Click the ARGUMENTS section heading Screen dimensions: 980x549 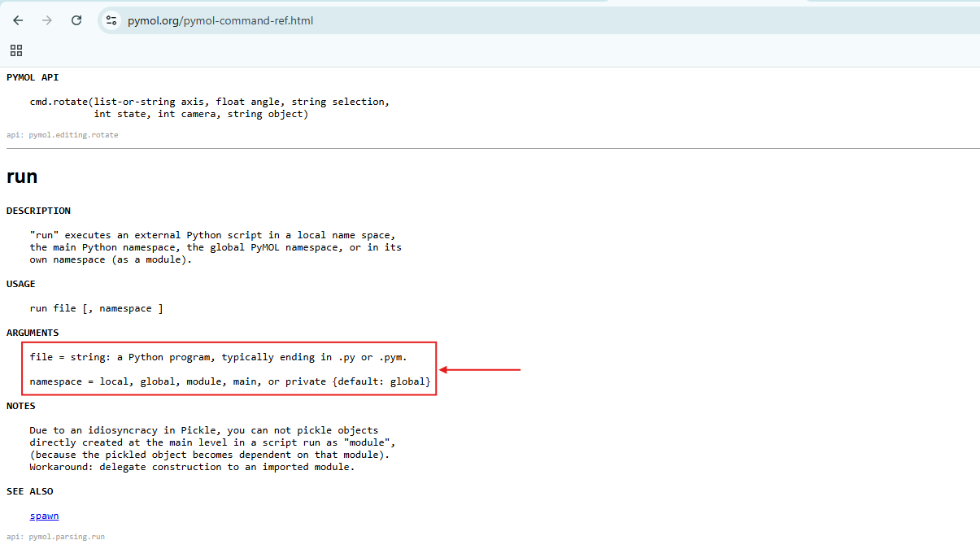[x=33, y=333]
